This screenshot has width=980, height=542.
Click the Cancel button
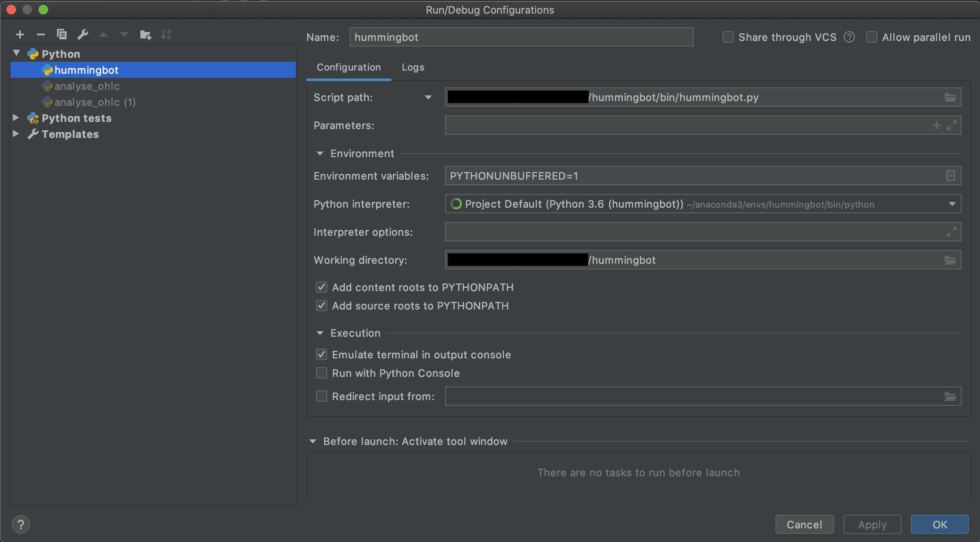point(804,524)
